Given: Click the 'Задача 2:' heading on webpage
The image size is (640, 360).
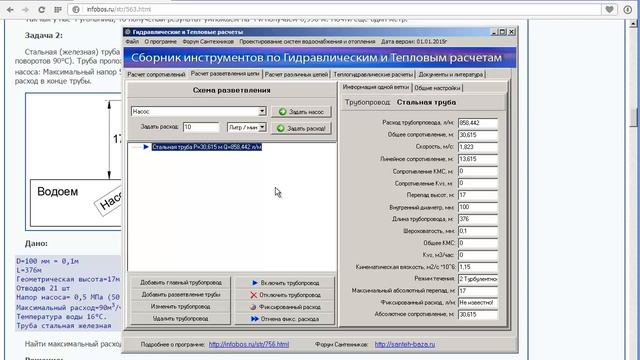Looking at the screenshot, I should pyautogui.click(x=43, y=36).
